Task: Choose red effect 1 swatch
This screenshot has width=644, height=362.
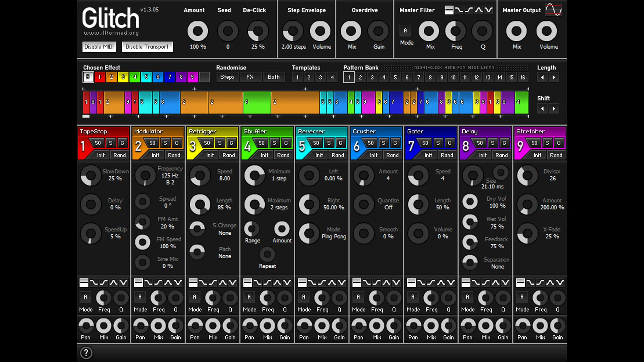Action: point(100,77)
